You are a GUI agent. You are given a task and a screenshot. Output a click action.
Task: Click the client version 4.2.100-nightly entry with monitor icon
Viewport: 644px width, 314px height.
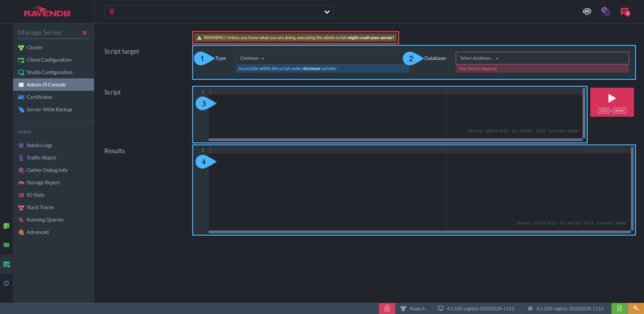[x=477, y=309]
